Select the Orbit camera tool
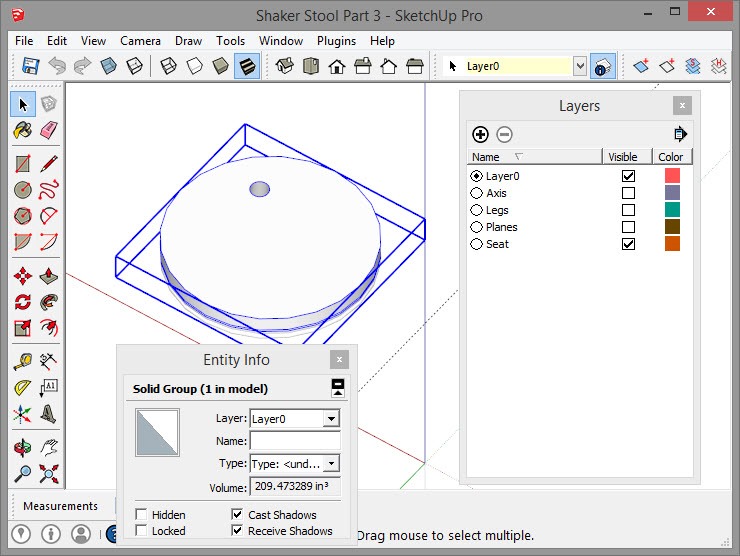 22,448
